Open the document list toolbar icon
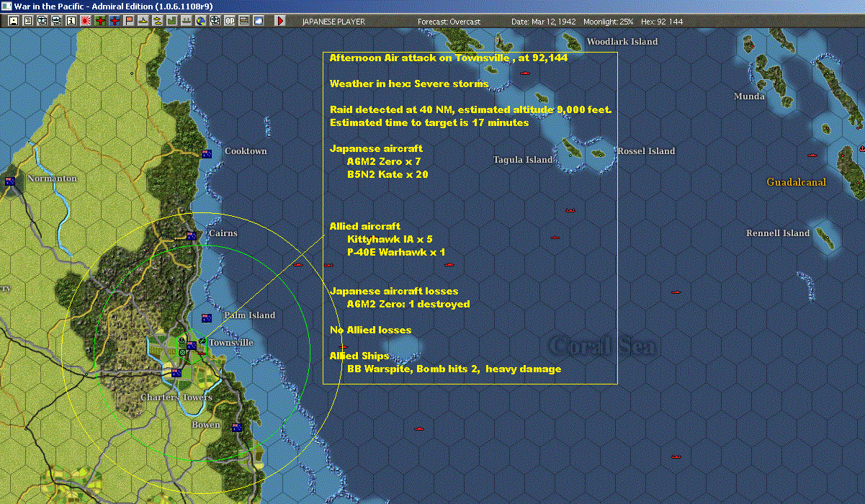 pos(28,21)
